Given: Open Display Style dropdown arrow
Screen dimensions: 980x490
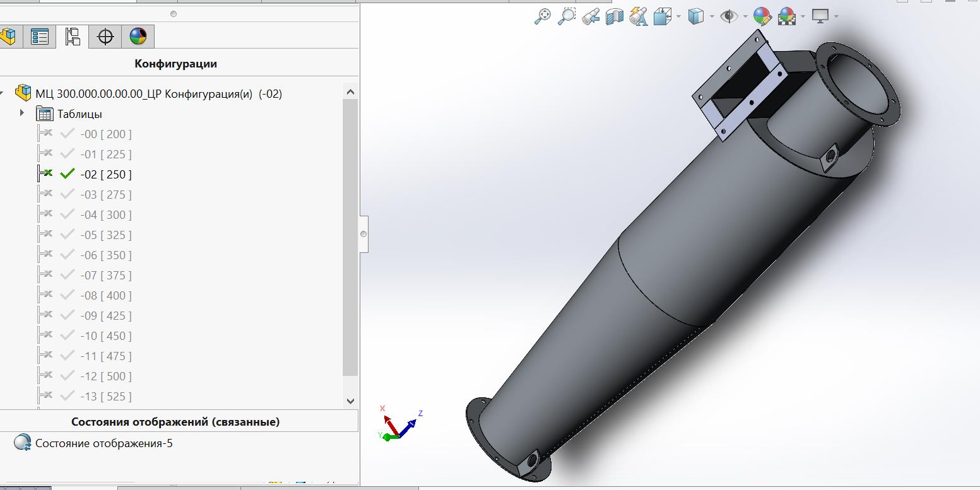Looking at the screenshot, I should point(712,16).
